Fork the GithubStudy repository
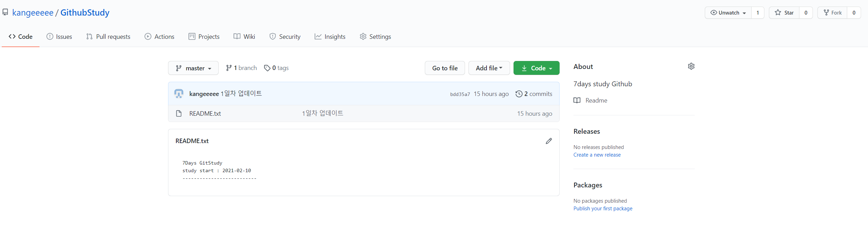 point(832,13)
